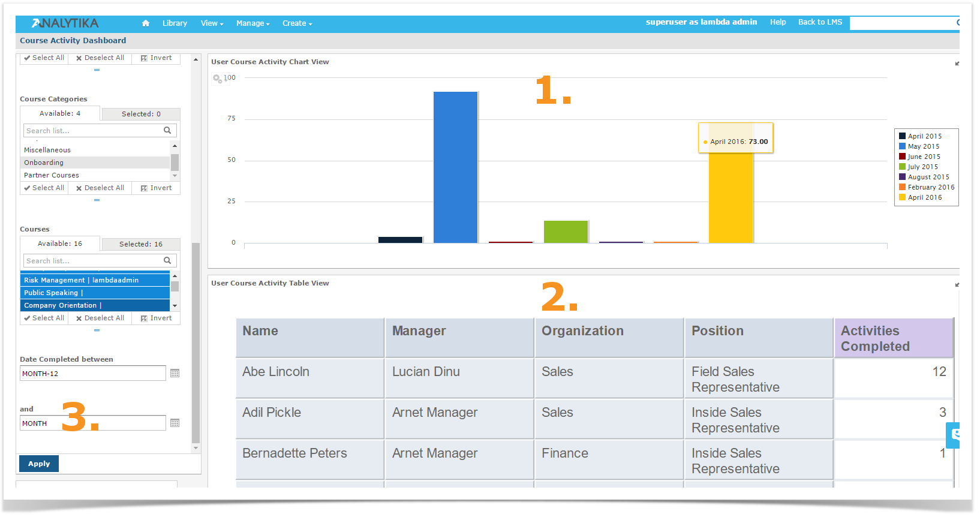This screenshot has width=980, height=517.
Task: Open calendar picker for MONTH-12 date field
Action: coord(175,374)
